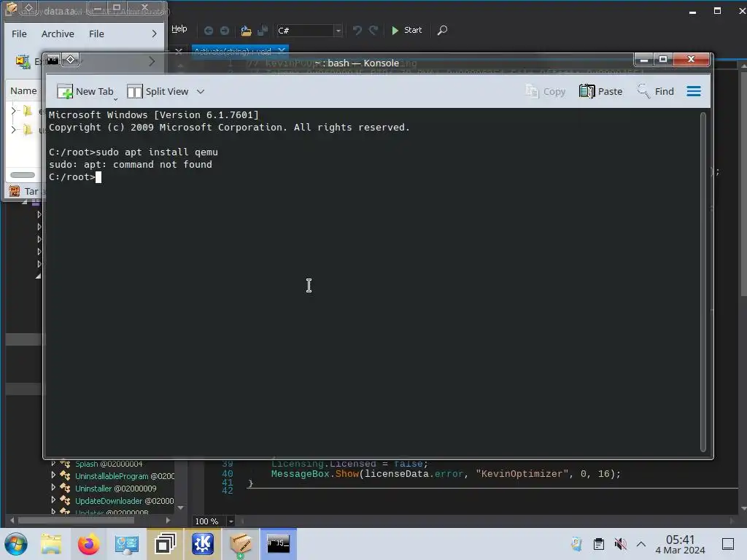Sort by the Name column header
The width and height of the screenshot is (747, 560).
pyautogui.click(x=23, y=90)
